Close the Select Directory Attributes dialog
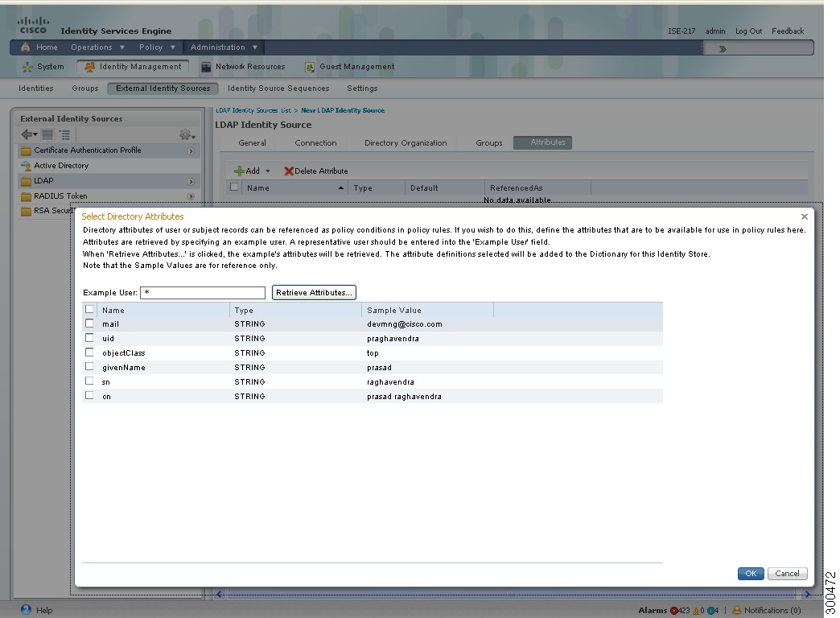Image resolution: width=840 pixels, height=618 pixels. click(804, 216)
